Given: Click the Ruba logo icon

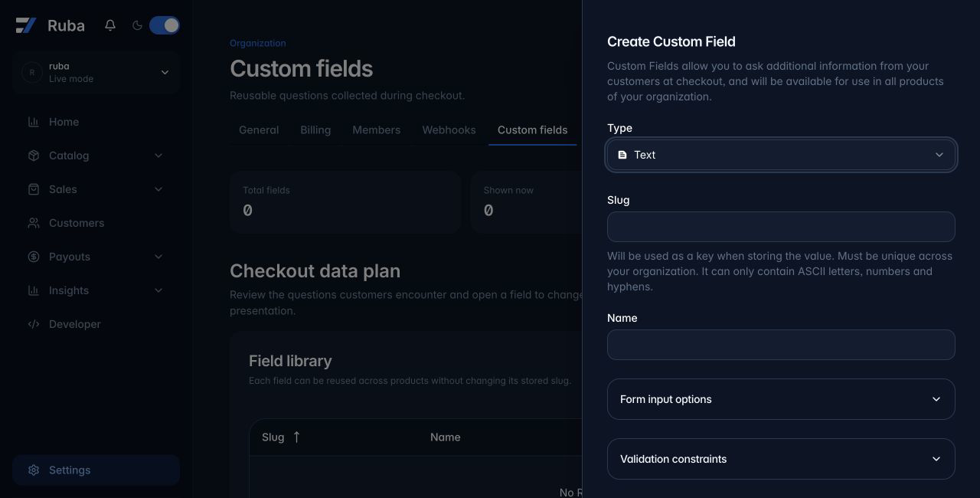Looking at the screenshot, I should (x=26, y=25).
